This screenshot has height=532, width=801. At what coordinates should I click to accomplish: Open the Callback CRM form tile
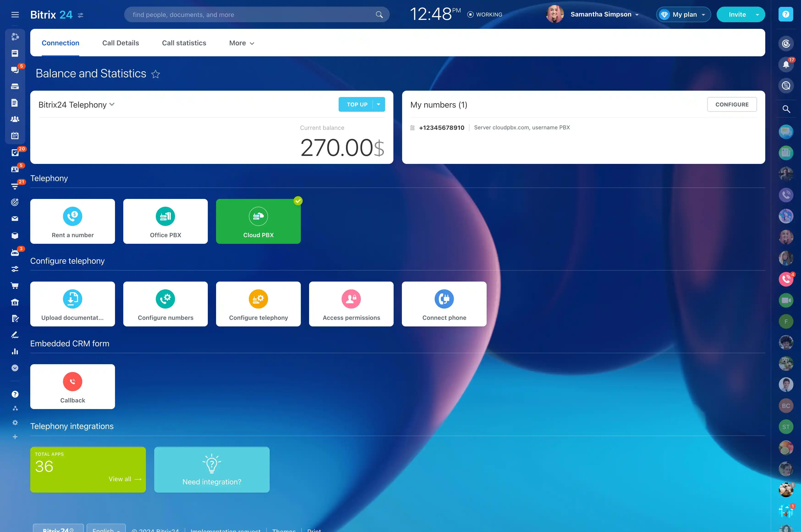click(x=72, y=386)
